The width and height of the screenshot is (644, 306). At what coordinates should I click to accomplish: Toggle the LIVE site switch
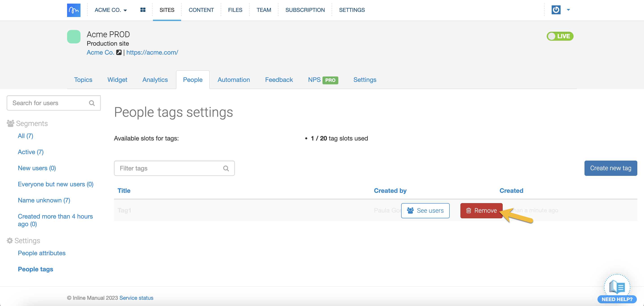pos(560,36)
